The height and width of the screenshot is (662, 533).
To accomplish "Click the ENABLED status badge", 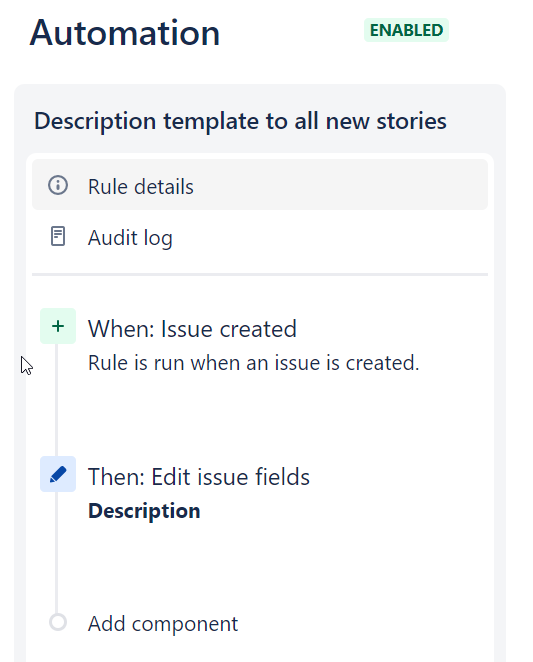I will (406, 30).
